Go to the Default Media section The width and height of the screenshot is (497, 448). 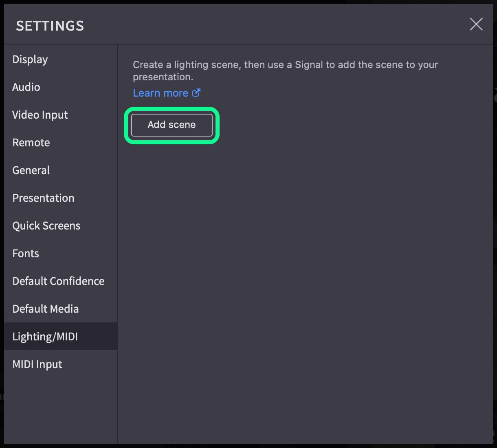[61, 309]
